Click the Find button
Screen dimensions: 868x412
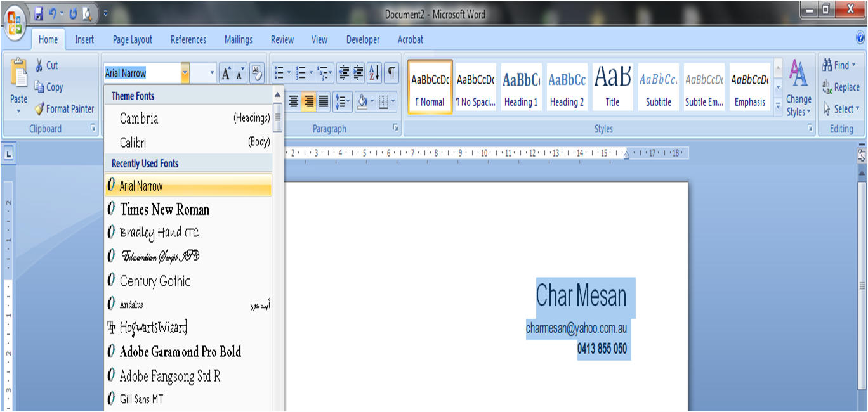[839, 65]
